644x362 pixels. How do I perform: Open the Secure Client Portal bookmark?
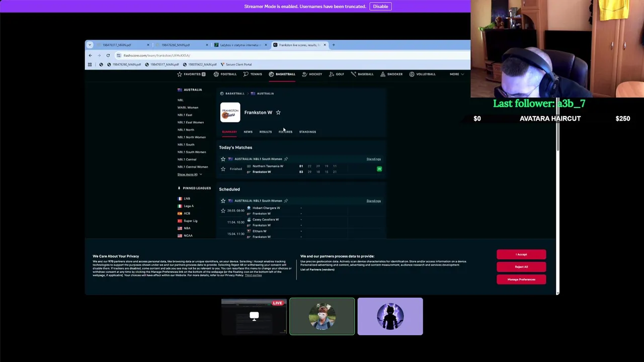point(236,64)
